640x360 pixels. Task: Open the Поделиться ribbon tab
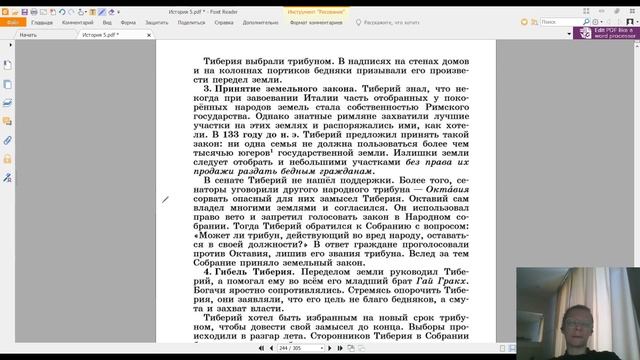191,22
